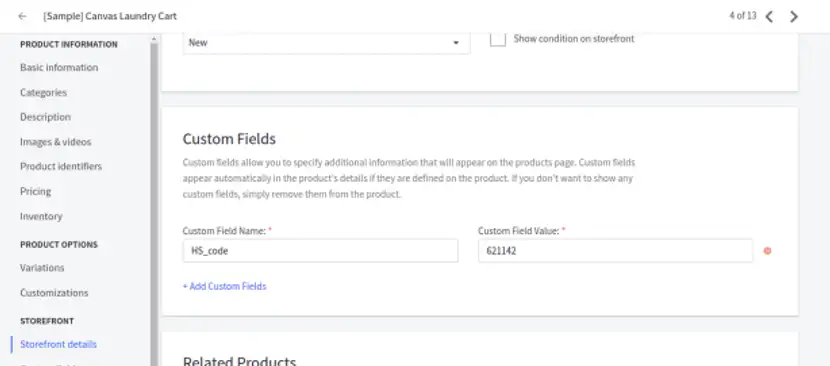
Task: Go to next product chevron
Action: (x=793, y=16)
